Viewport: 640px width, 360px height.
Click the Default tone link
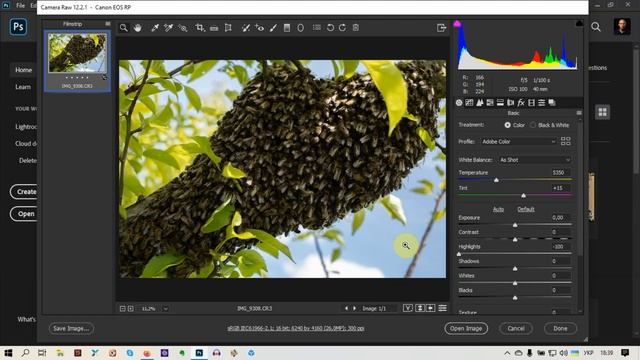click(526, 209)
